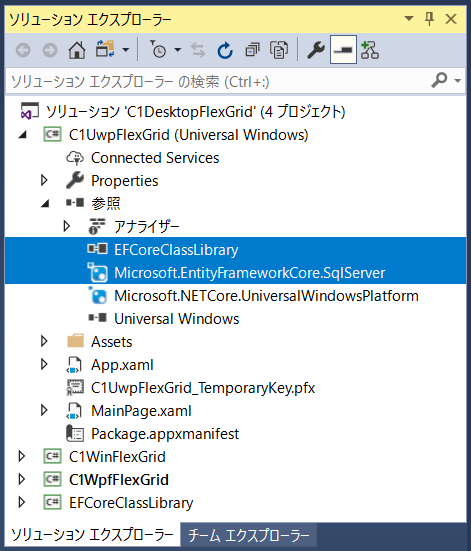The image size is (471, 551).
Task: Click the Visual Studio solution icon
Action: tap(30, 111)
